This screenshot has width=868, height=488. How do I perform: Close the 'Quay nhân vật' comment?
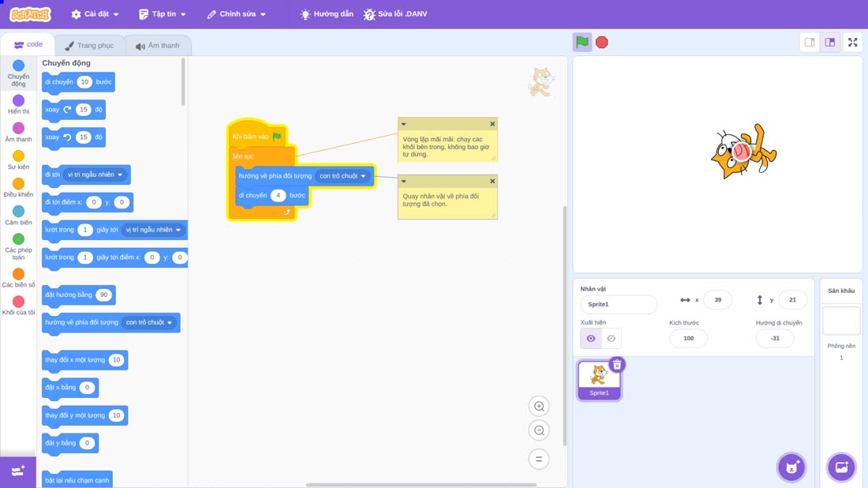tap(492, 181)
